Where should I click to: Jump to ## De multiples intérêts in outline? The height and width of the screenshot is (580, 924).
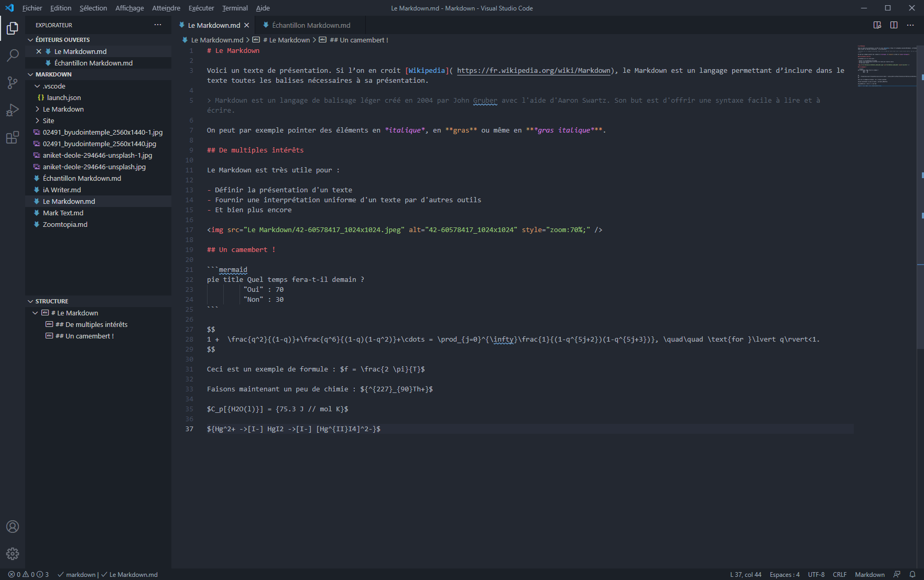coord(91,324)
